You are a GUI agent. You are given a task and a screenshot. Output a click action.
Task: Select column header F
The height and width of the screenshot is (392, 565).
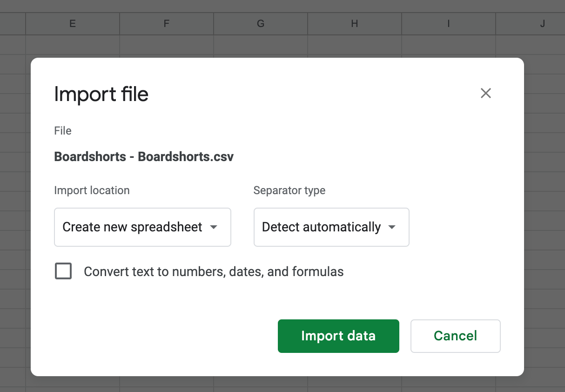point(166,23)
